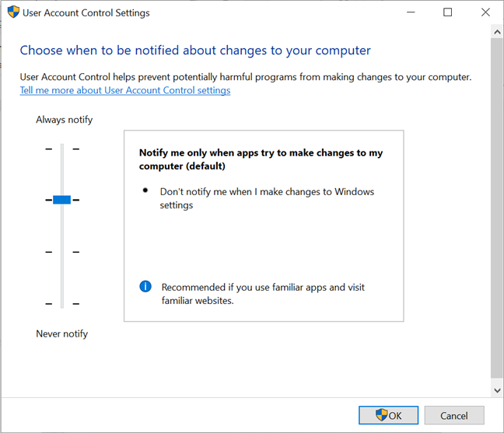
Task: Click the Cancel button
Action: click(454, 415)
